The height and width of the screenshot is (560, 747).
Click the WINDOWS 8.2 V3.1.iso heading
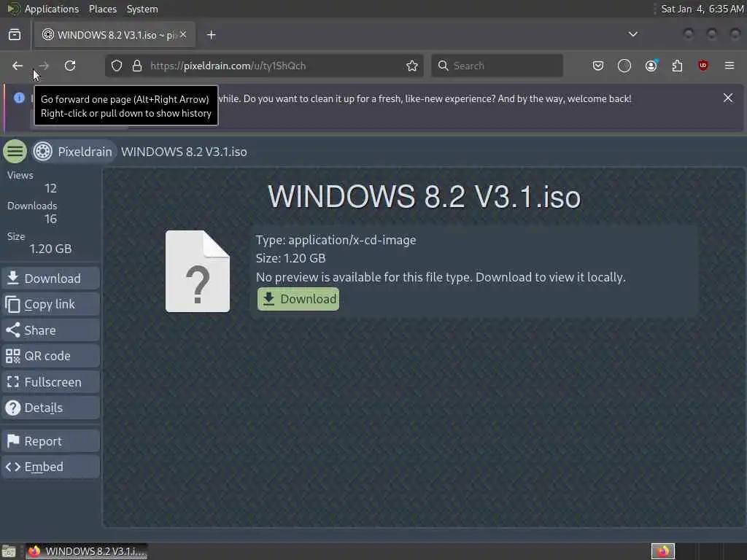pyautogui.click(x=425, y=196)
